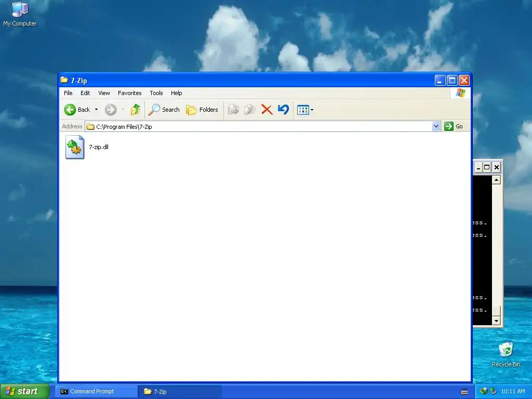
Task: Open My Computer desktop icon
Action: tap(20, 14)
